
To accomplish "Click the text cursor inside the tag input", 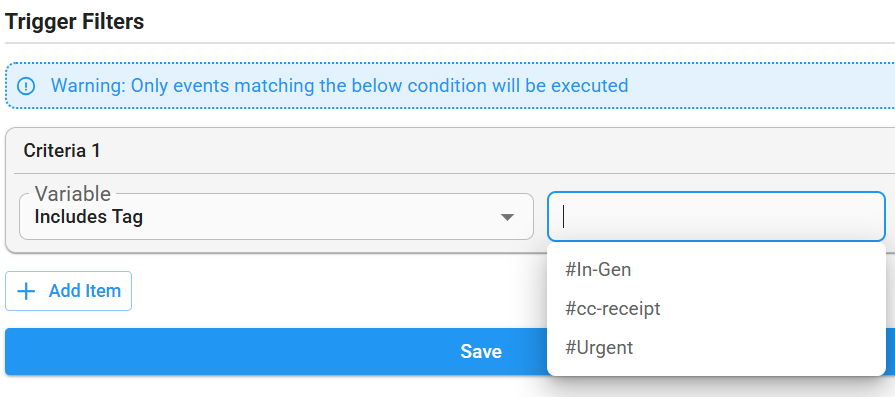I will pyautogui.click(x=563, y=217).
